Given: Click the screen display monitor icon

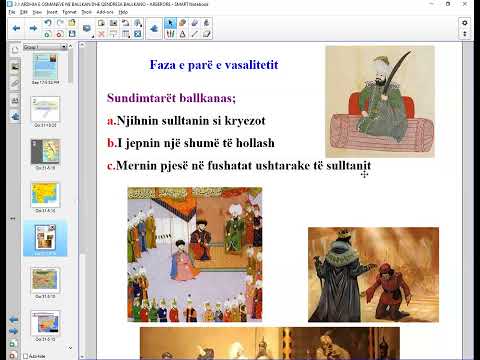Looking at the screenshot, I should 87,29.
